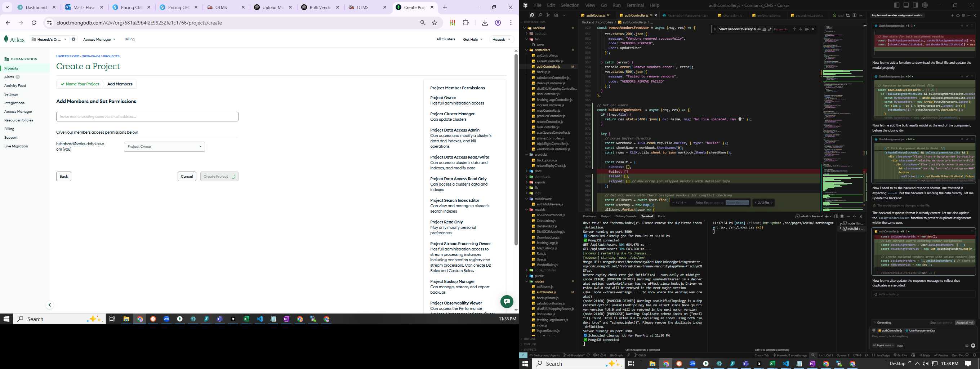Image resolution: width=980 pixels, height=369 pixels.
Task: Go to Name Your Project step
Action: [80, 84]
